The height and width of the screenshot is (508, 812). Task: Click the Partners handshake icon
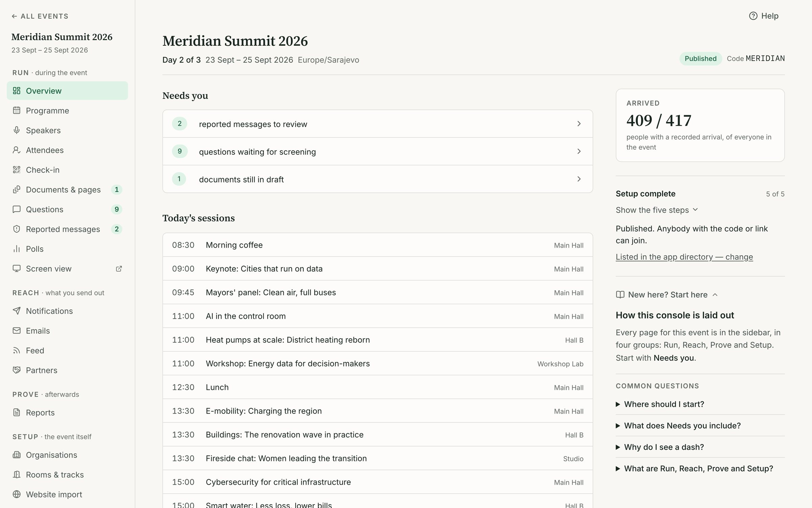17,370
